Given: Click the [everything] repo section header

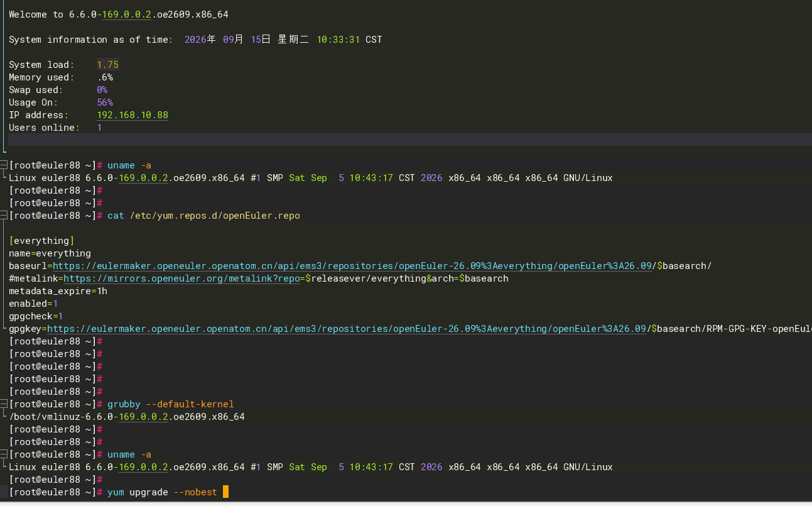Looking at the screenshot, I should click(x=41, y=241).
